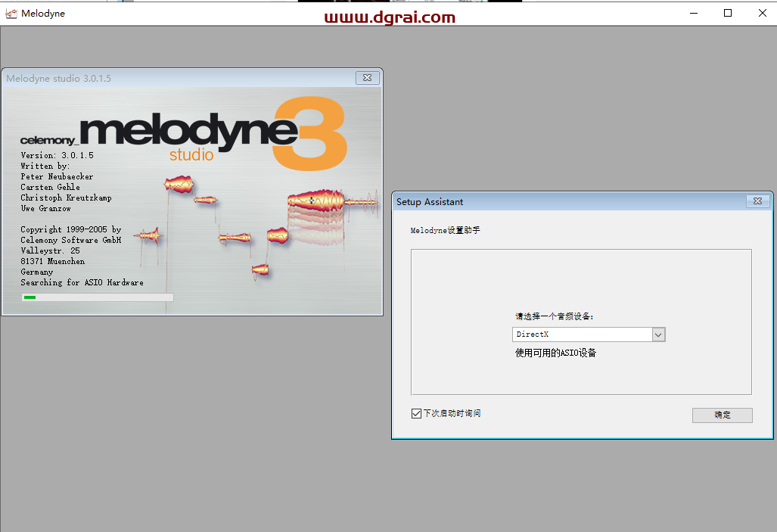The width and height of the screenshot is (777, 532).
Task: Close the Melodyne studio splash window
Action: [367, 78]
